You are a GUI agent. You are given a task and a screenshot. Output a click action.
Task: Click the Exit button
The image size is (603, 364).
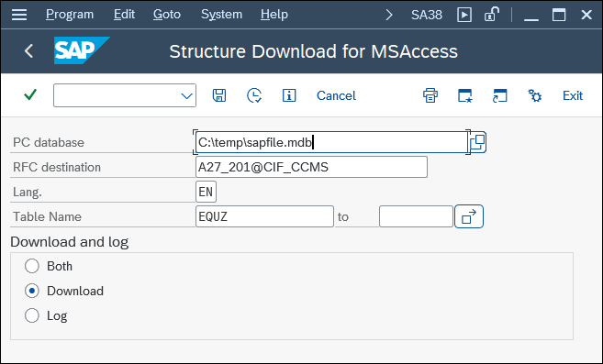click(x=573, y=95)
